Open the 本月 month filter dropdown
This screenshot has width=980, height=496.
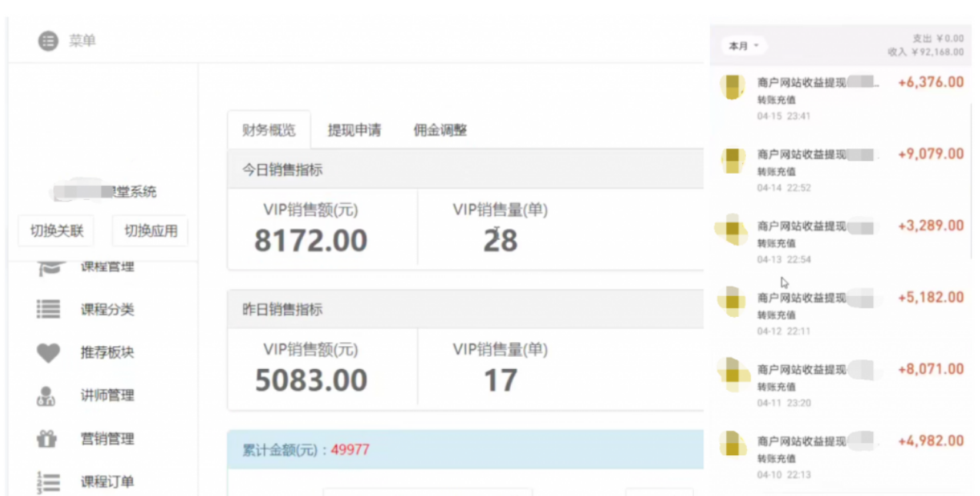click(743, 46)
